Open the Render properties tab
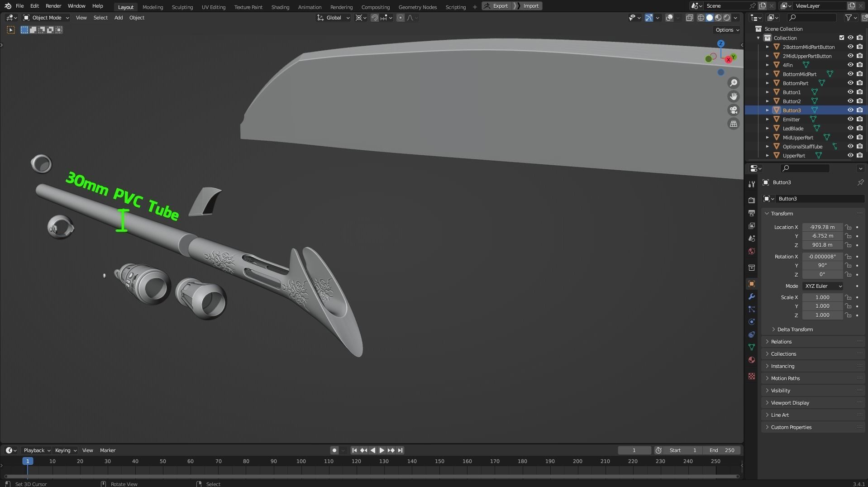 (752, 200)
